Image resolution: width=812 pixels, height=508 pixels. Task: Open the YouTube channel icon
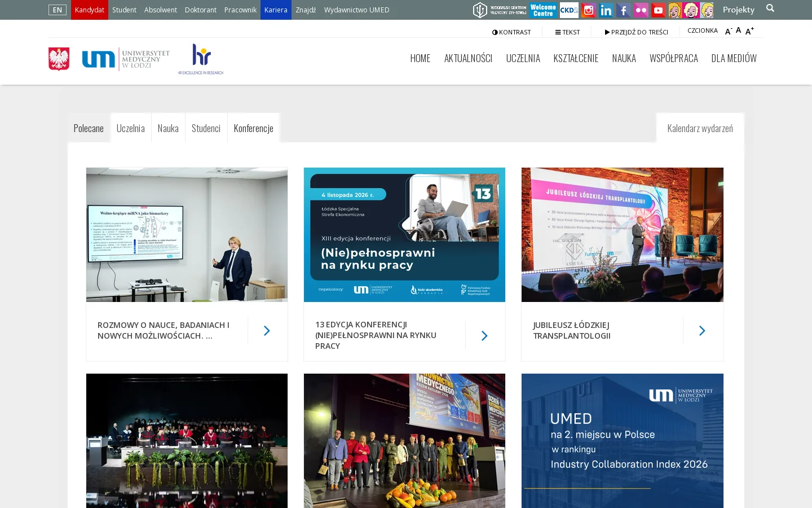[x=658, y=10]
